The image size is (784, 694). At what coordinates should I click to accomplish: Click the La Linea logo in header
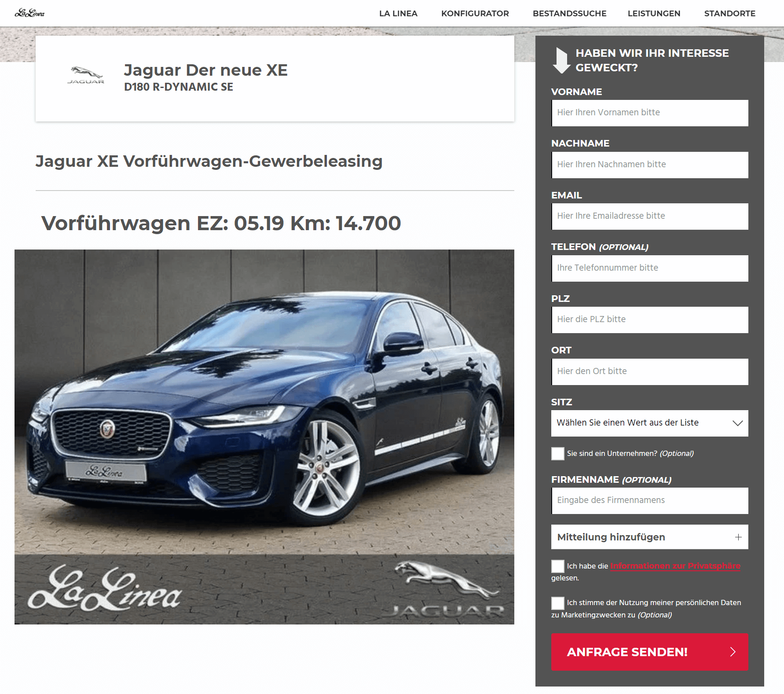coord(29,13)
